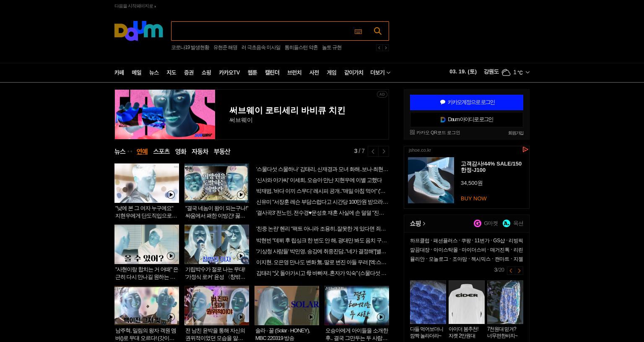The image size is (644, 342).
Task: Switch to the 영화 news tab
Action: click(x=180, y=151)
